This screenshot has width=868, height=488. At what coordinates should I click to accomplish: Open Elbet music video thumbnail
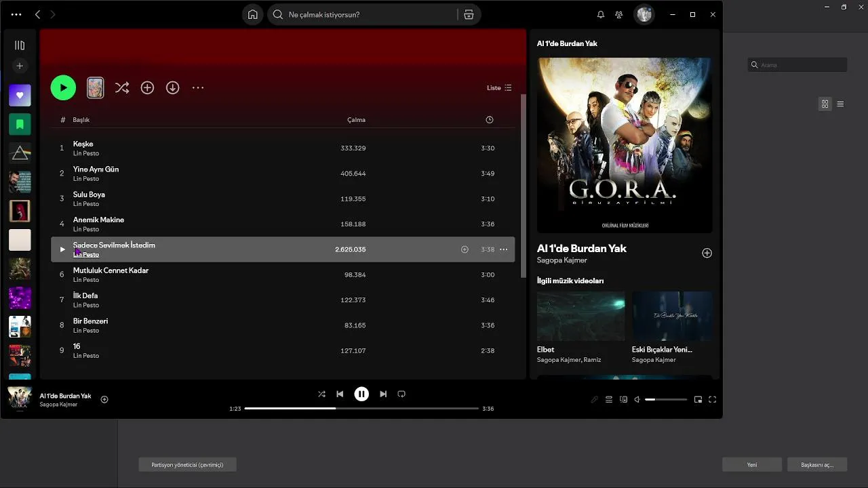pos(581,316)
